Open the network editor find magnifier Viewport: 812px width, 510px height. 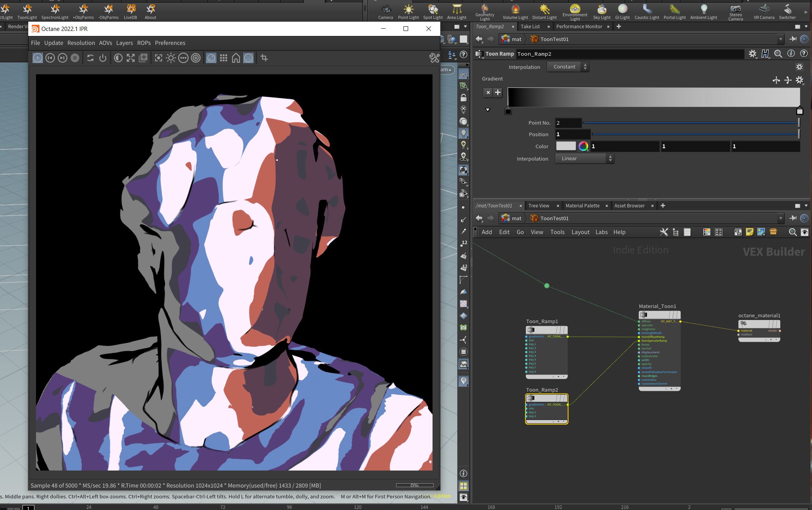tap(792, 232)
